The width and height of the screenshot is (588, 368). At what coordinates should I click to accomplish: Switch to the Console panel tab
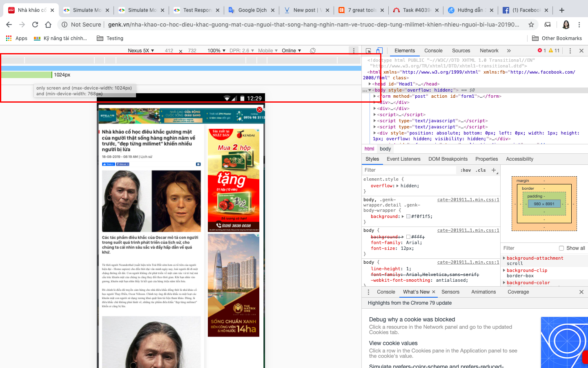[x=433, y=51]
